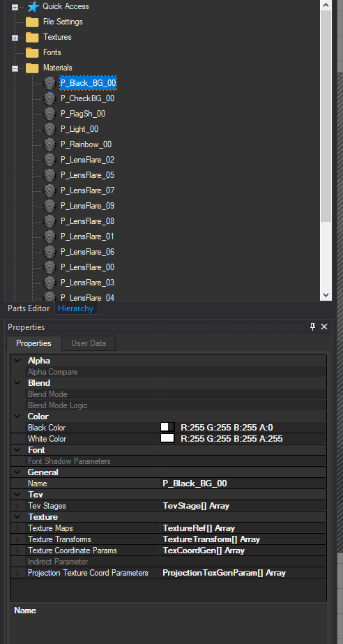Click material sphere icon for P_Rainbow_00
The image size is (343, 644).
(49, 144)
